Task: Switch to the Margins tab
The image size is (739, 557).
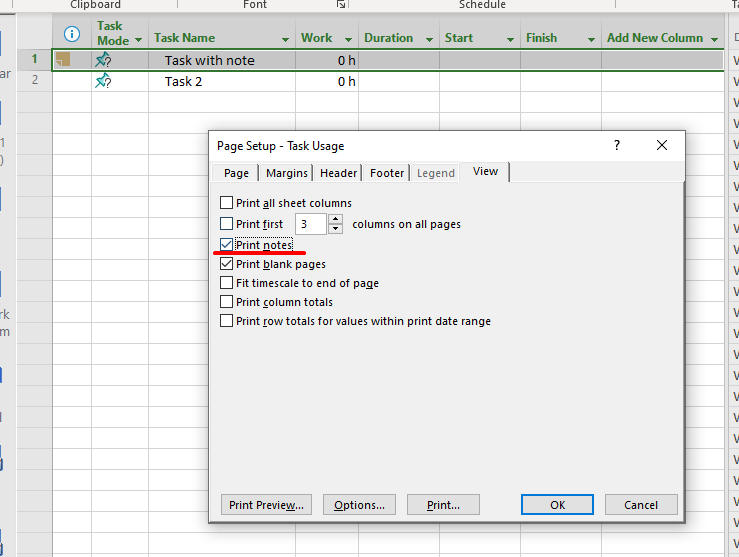Action: [x=286, y=173]
